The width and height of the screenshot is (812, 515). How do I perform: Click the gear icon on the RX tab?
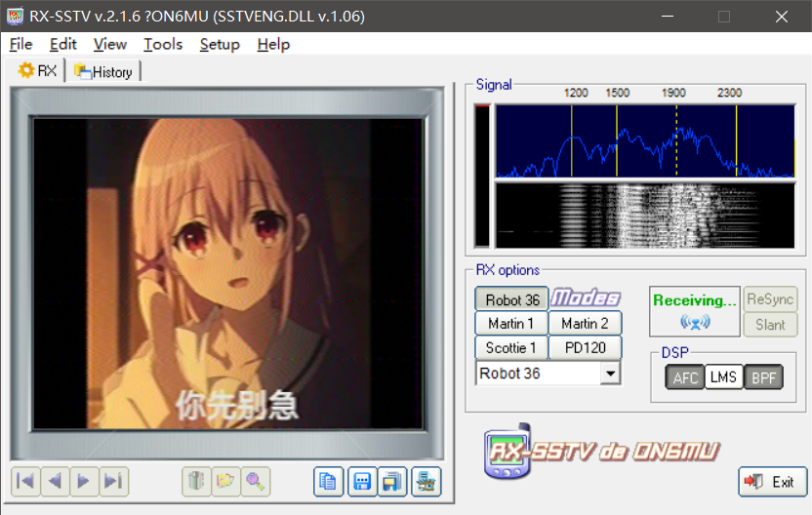pyautogui.click(x=26, y=70)
